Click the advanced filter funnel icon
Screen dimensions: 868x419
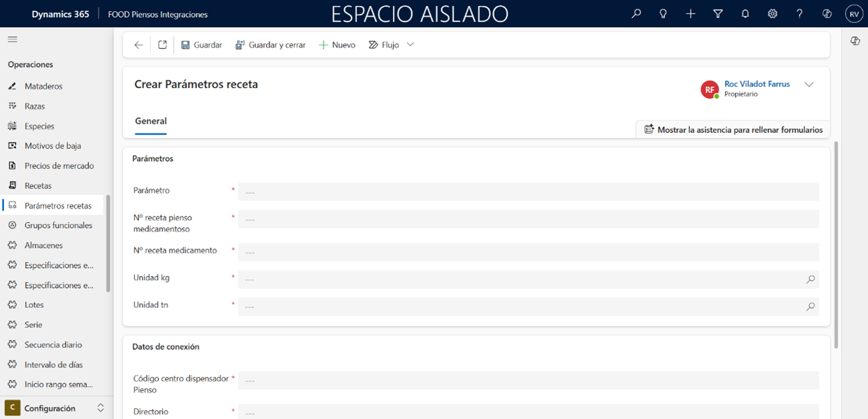[x=718, y=13]
